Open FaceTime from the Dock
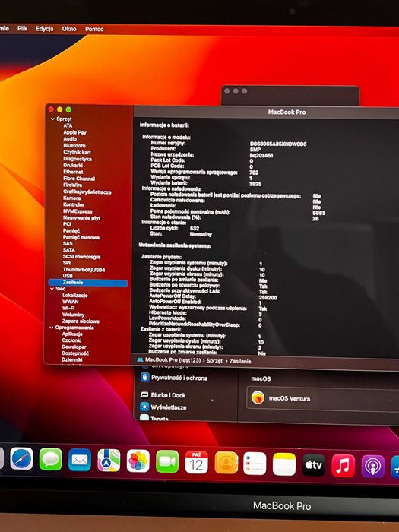Image resolution: width=399 pixels, height=532 pixels. [x=167, y=462]
